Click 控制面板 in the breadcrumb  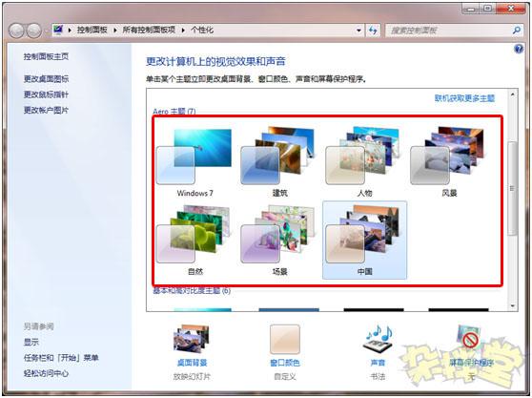click(x=92, y=31)
